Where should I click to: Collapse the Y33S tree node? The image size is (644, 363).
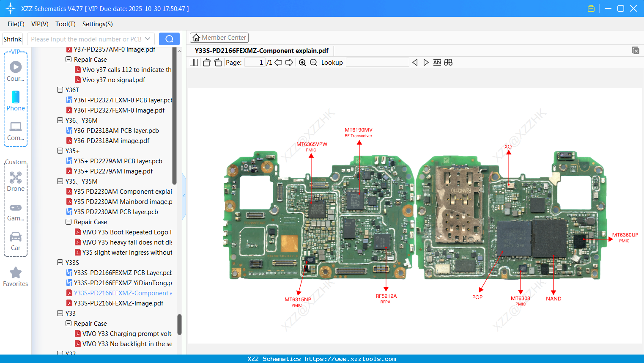click(x=60, y=262)
